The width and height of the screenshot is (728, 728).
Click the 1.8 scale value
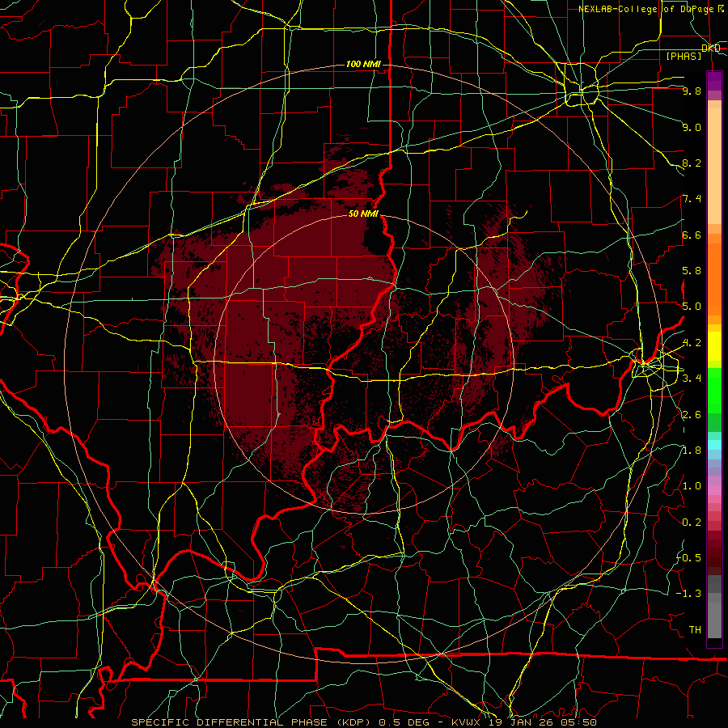(692, 451)
